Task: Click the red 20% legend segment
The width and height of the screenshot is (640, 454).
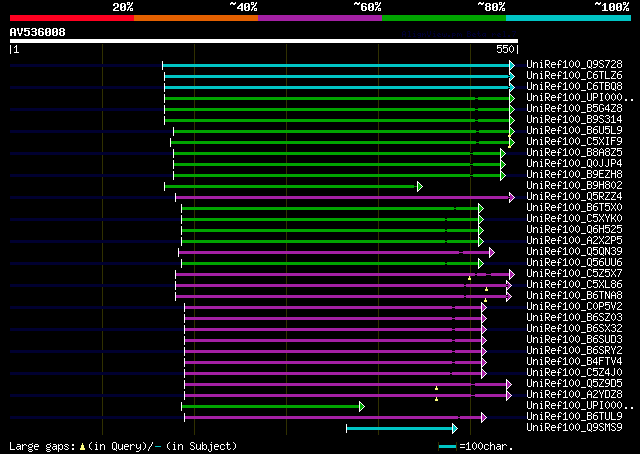Action: click(72, 18)
